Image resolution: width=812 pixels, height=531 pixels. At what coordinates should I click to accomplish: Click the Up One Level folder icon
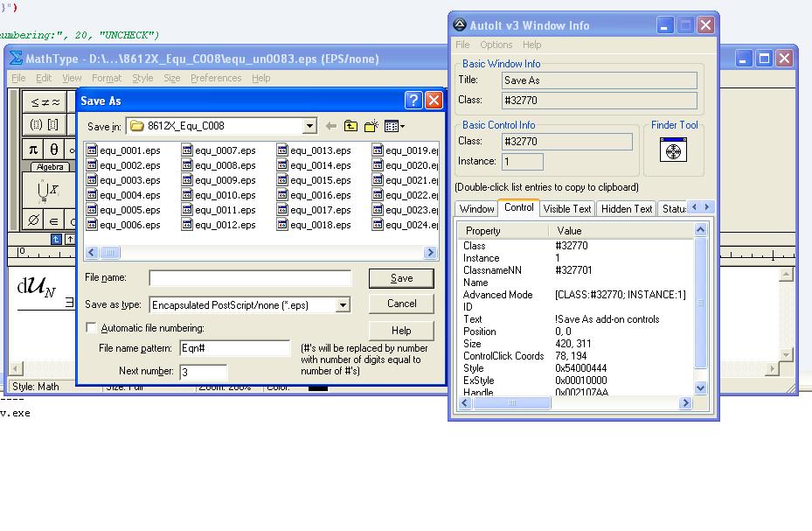[x=350, y=126]
